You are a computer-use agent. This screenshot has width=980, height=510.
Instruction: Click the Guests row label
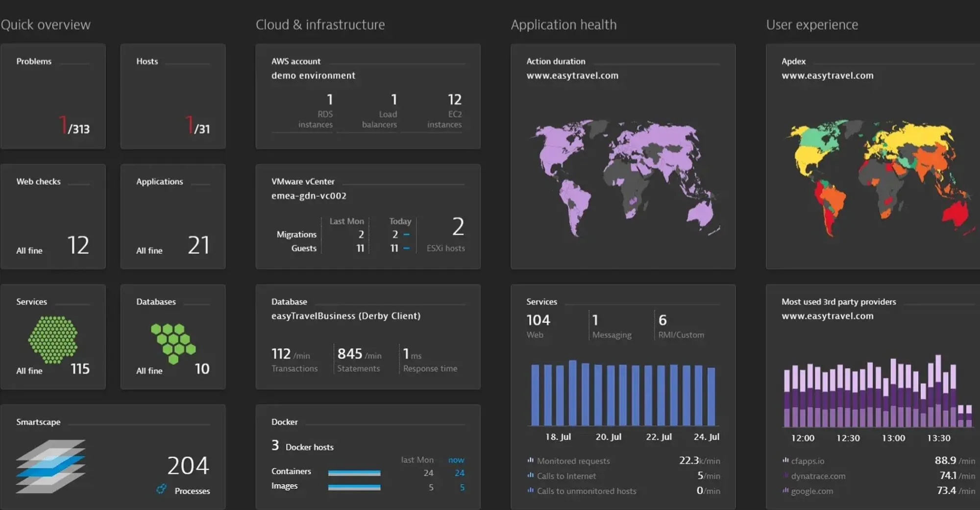click(304, 248)
